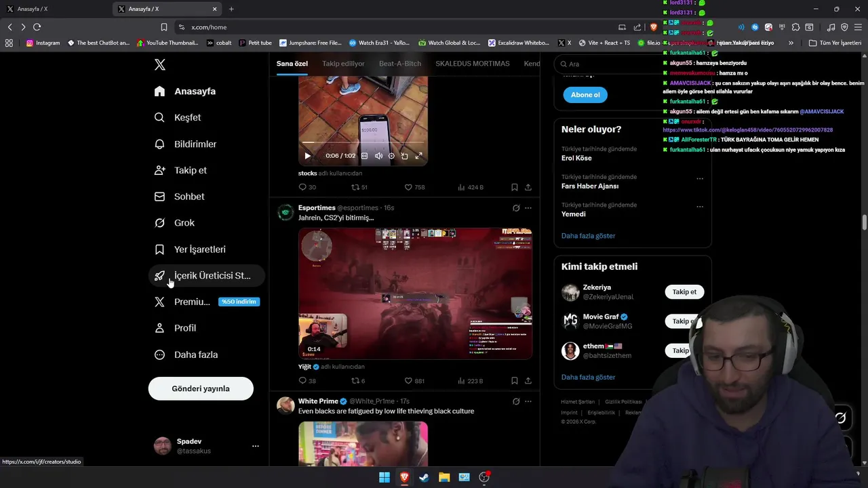Viewport: 868px width, 488px height.
Task: Open video settings gear in stocks video
Action: pyautogui.click(x=391, y=156)
